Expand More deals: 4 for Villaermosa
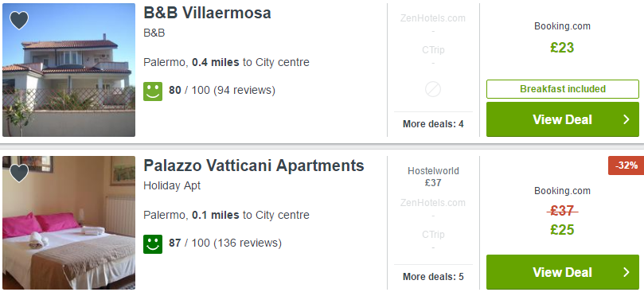644x292 pixels. [433, 124]
